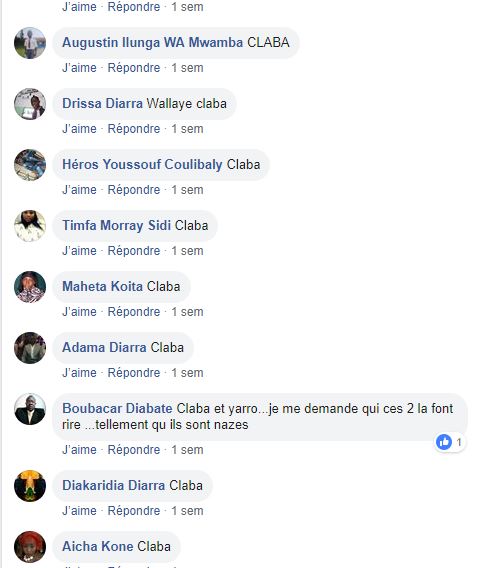479x568 pixels.
Task: Open the Héros Youssouf Coulibaly name link
Action: pyautogui.click(x=142, y=164)
